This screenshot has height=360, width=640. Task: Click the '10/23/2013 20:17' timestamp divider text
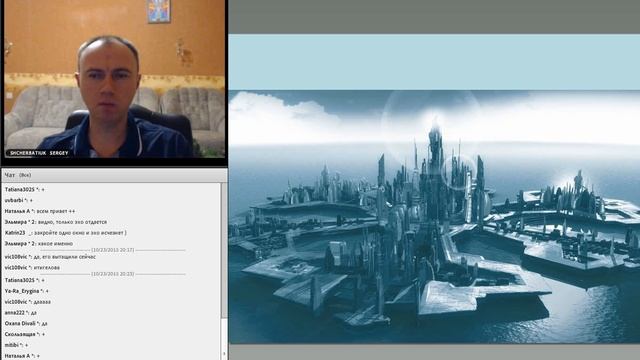point(113,249)
